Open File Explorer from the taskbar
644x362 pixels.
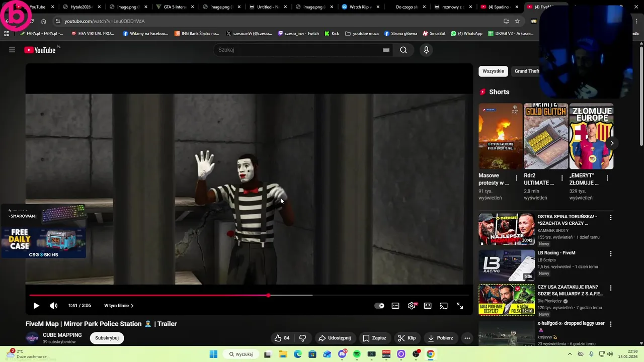(283, 354)
